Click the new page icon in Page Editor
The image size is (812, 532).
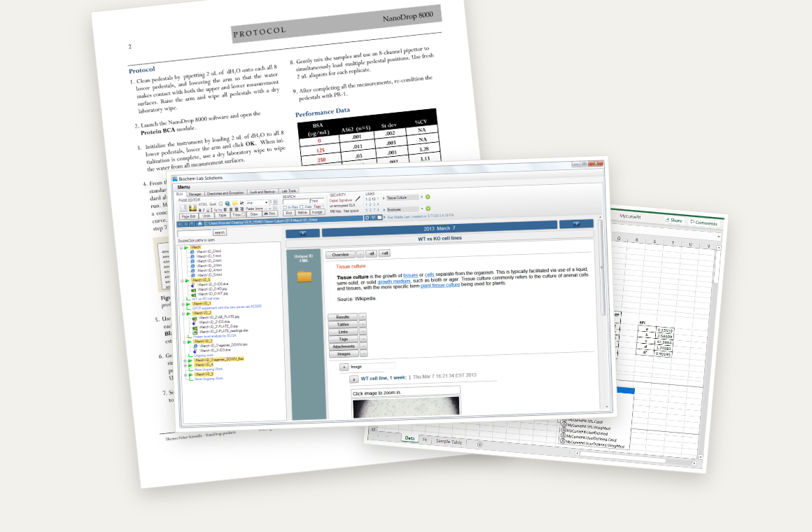(183, 207)
